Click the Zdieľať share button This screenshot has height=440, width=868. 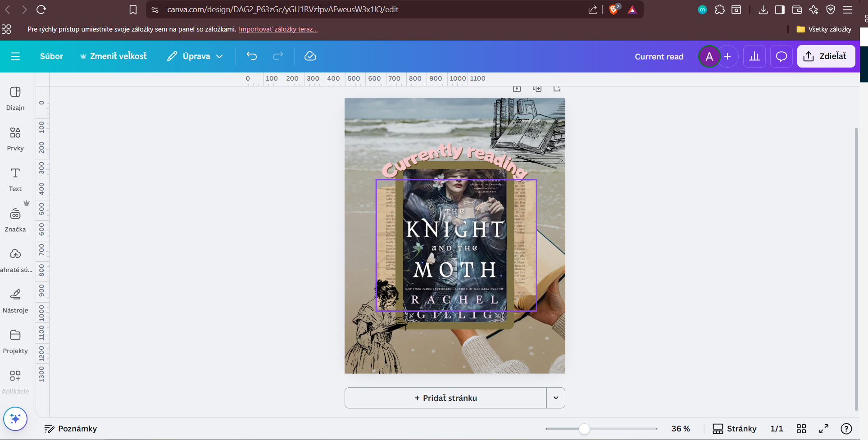click(x=826, y=56)
